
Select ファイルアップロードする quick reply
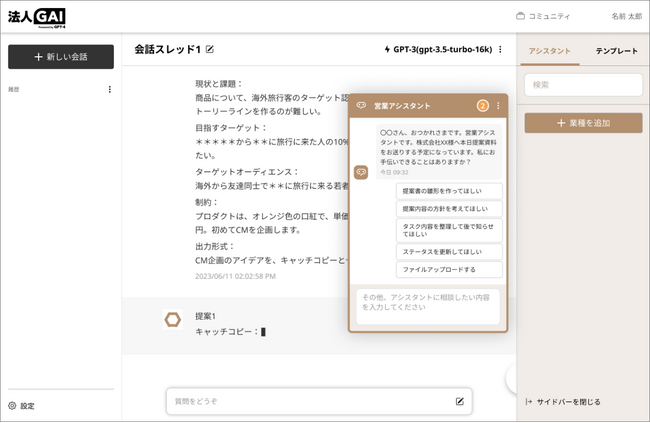coord(438,270)
